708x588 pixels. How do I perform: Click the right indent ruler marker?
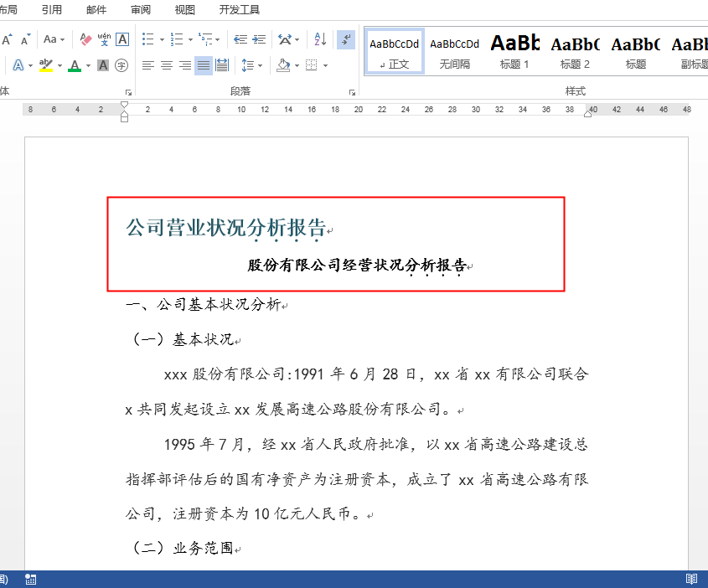(x=587, y=114)
